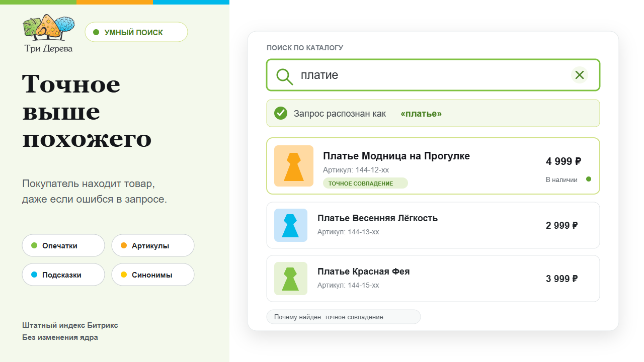The image size is (644, 362).
Task: Click the magnifying glass search icon
Action: 285,76
